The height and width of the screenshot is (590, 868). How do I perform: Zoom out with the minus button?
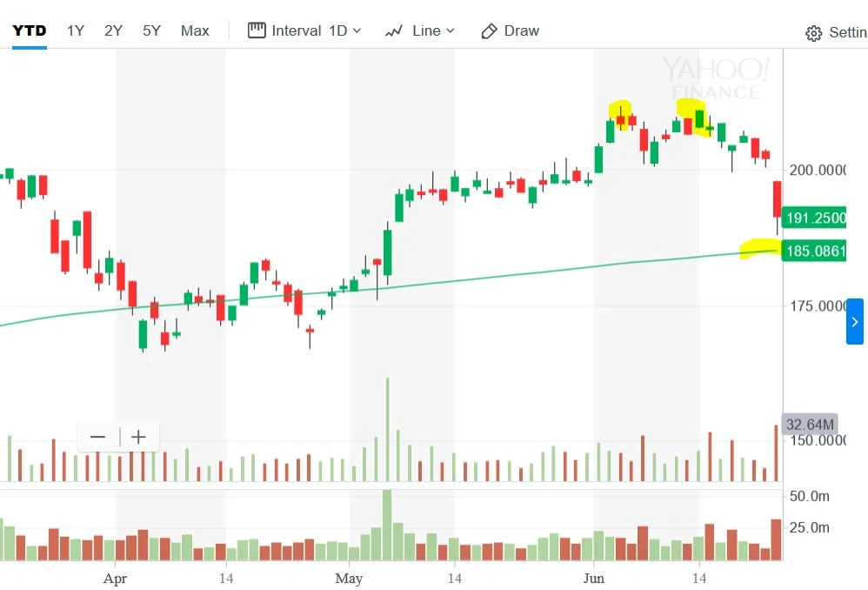97,437
